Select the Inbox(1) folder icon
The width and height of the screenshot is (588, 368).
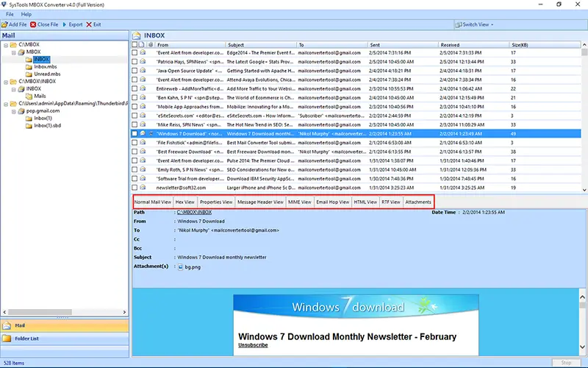[x=29, y=118]
